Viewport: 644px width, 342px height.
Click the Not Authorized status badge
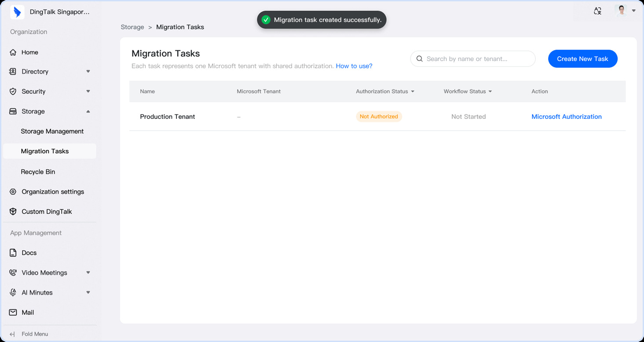pos(379,117)
